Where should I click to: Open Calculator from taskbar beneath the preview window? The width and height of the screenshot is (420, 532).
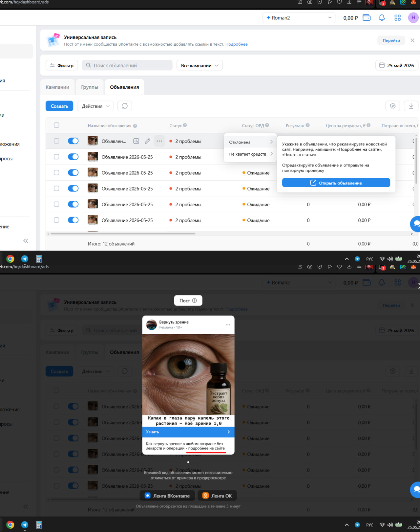click(39, 525)
